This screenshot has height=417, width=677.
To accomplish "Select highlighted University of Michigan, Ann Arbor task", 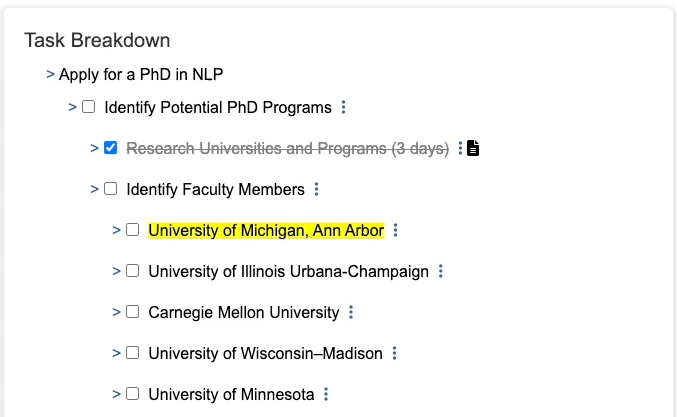I will (x=266, y=231).
